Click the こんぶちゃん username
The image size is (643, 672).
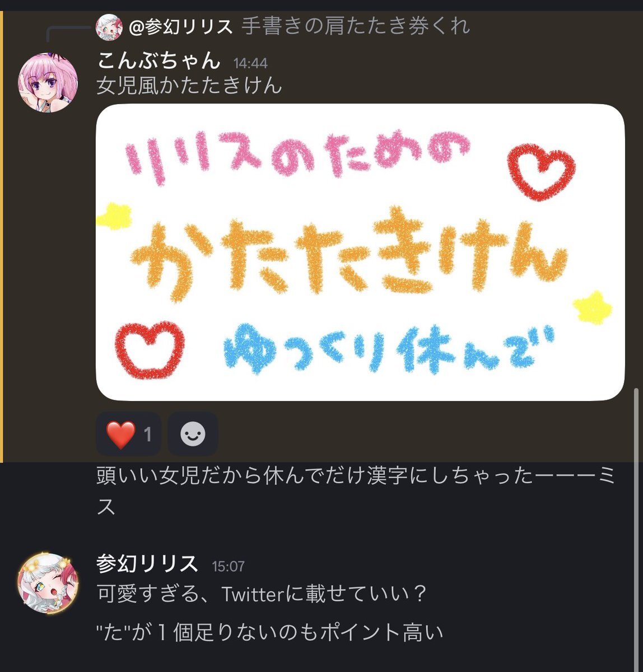[x=159, y=60]
